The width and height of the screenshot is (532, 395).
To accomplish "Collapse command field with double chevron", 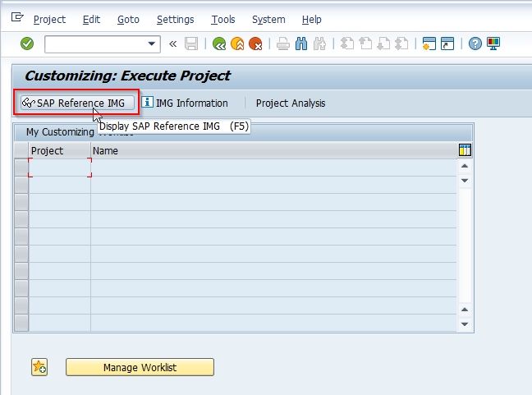I will [173, 44].
